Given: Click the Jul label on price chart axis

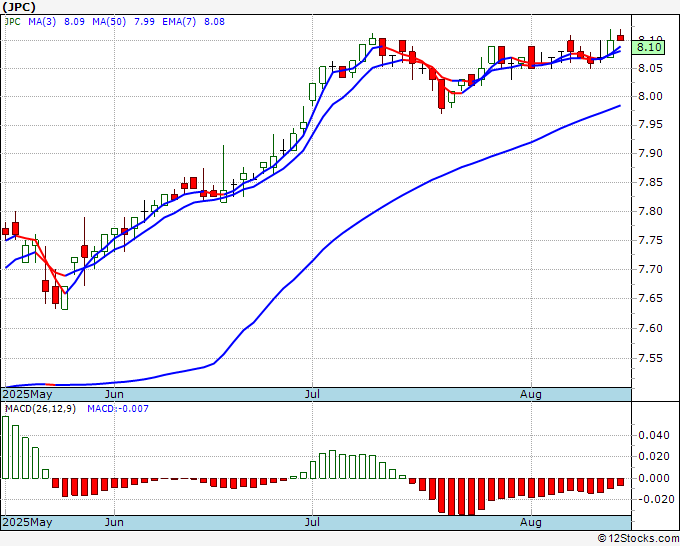Looking at the screenshot, I should (312, 394).
